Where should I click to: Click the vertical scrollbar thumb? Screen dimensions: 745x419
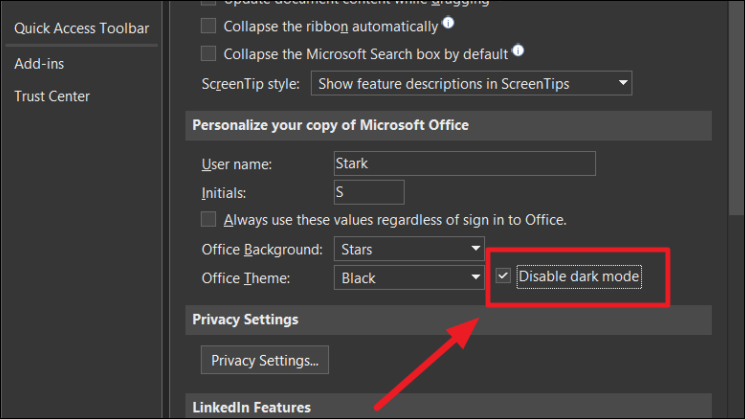[x=736, y=107]
